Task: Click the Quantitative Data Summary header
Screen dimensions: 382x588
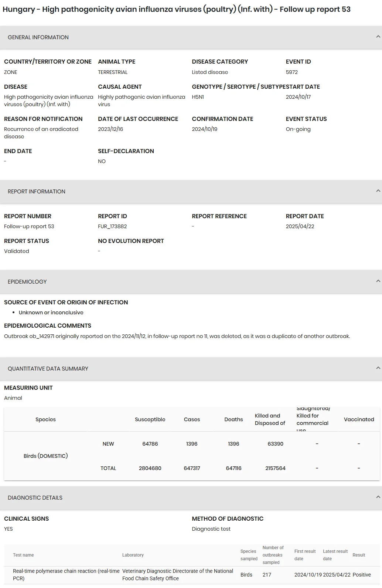Action: click(x=191, y=369)
